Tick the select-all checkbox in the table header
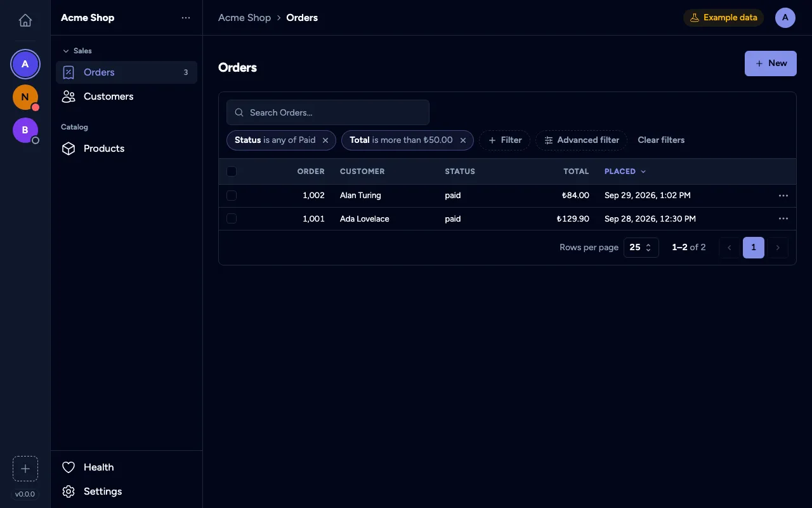Screen dimensions: 812x508 pyautogui.click(x=232, y=171)
